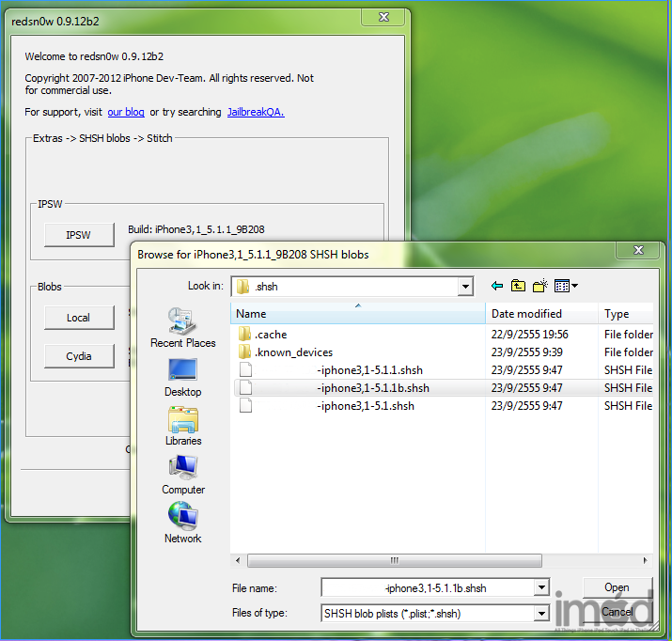This screenshot has width=672, height=641.
Task: Click the scroll right arrow
Action: tap(645, 560)
